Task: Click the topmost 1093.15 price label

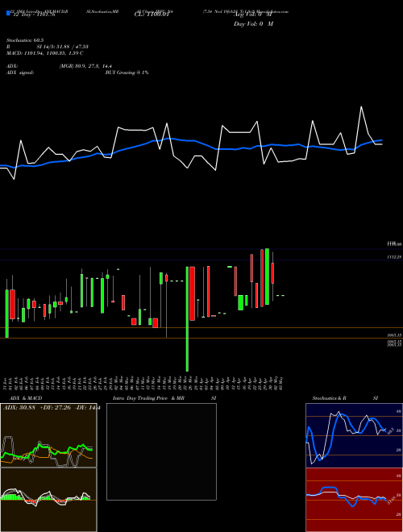Action: pyautogui.click(x=394, y=335)
